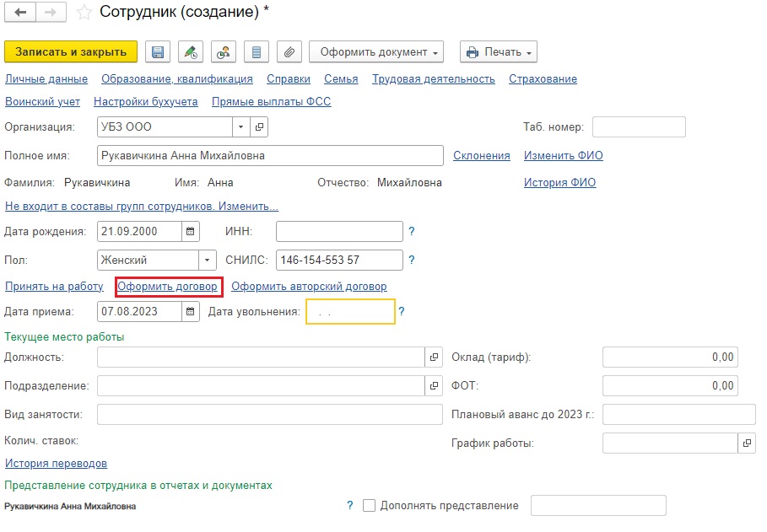
Task: Click the Плановый аванс до 2023 field
Action: pos(679,415)
